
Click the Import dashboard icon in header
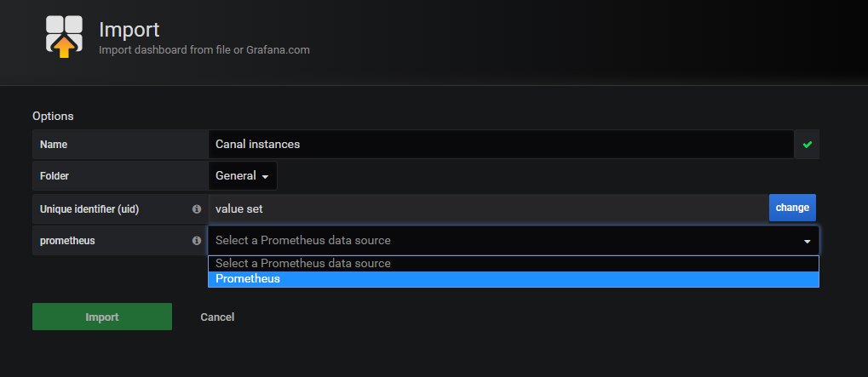click(x=64, y=37)
